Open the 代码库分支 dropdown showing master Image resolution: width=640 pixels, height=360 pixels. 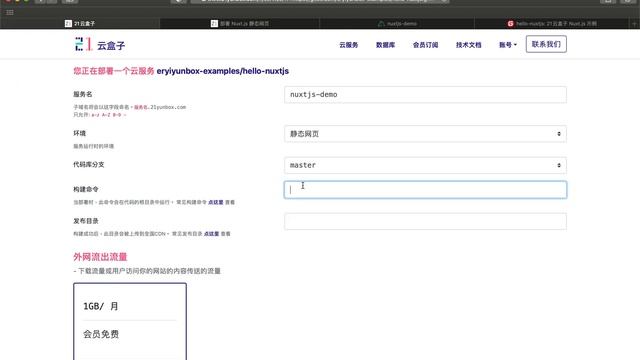point(425,165)
